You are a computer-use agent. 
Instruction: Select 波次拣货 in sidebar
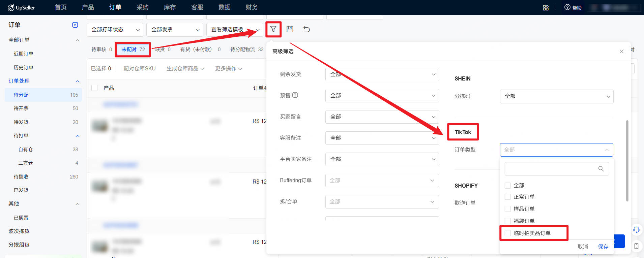(x=19, y=231)
